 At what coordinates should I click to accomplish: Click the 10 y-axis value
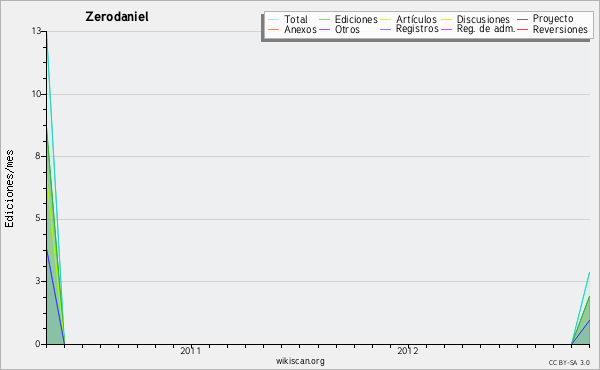tap(37, 94)
